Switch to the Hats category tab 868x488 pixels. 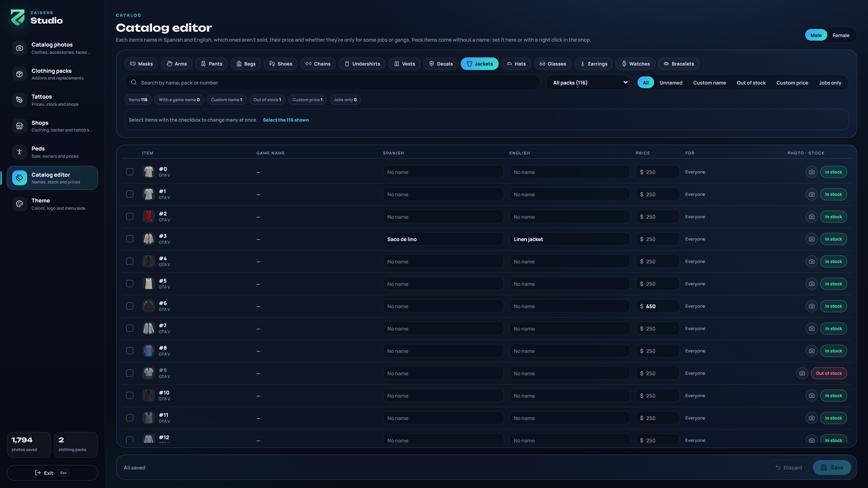coord(516,64)
